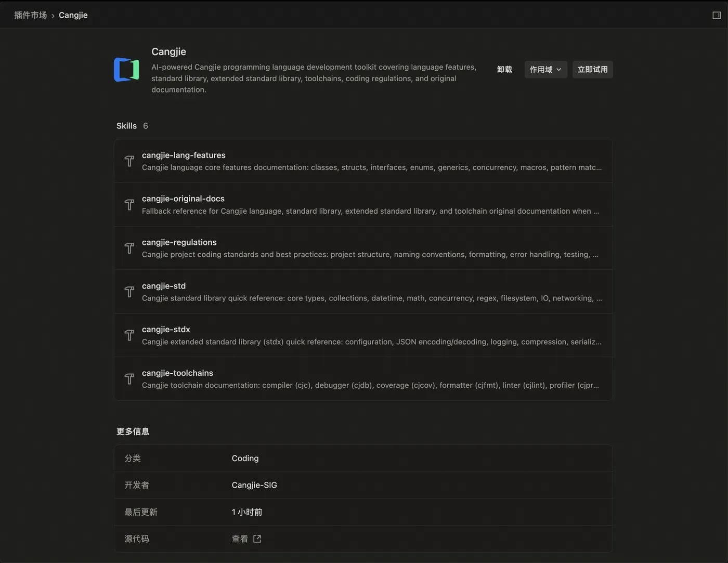Click the 源代码 label
The height and width of the screenshot is (563, 728).
137,539
